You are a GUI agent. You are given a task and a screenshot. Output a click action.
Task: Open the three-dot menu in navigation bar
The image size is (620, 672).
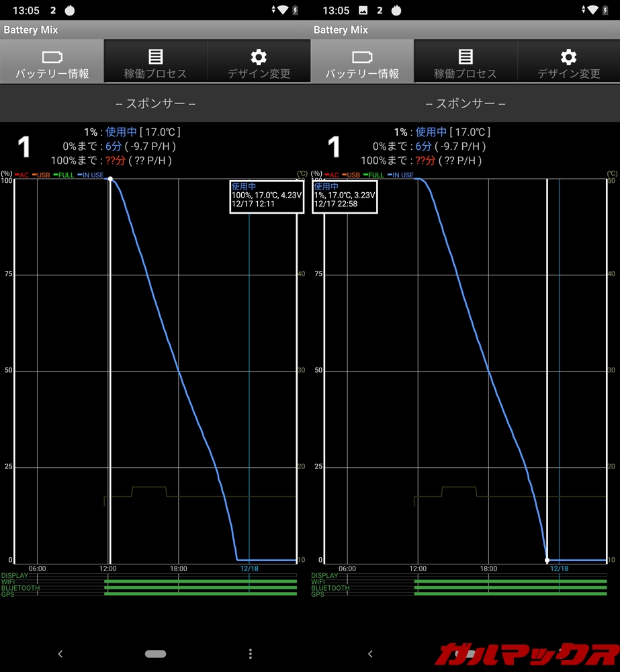click(x=251, y=653)
